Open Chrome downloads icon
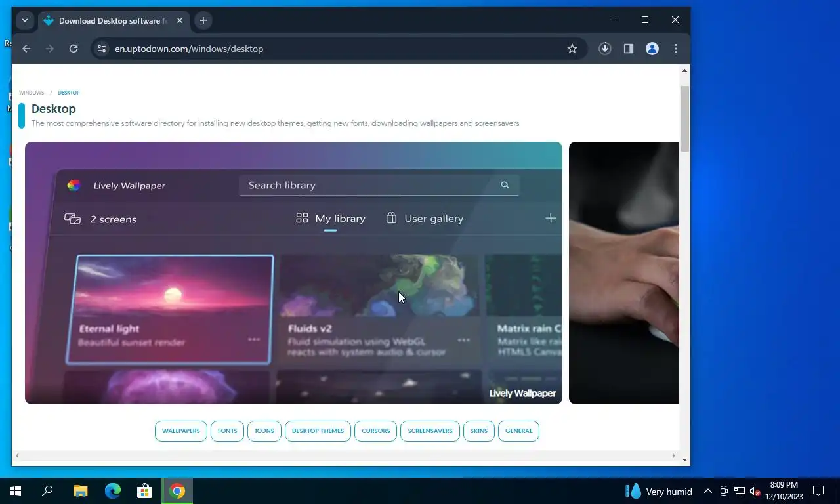Screen dimensions: 840x504 pyautogui.click(x=605, y=49)
